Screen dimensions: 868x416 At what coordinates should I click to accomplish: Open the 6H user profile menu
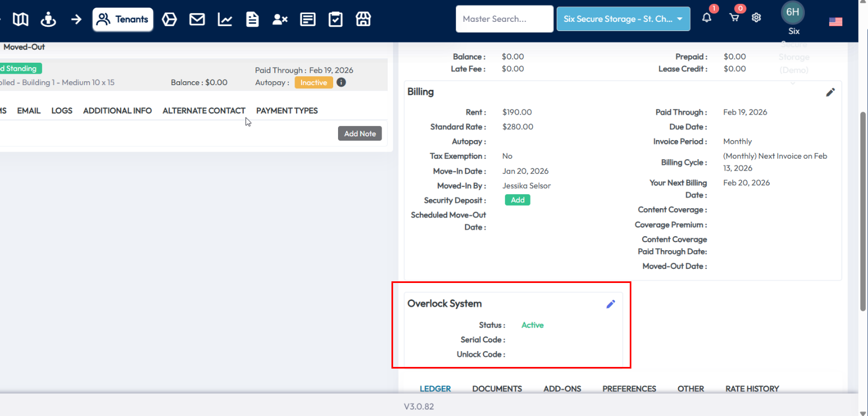793,13
